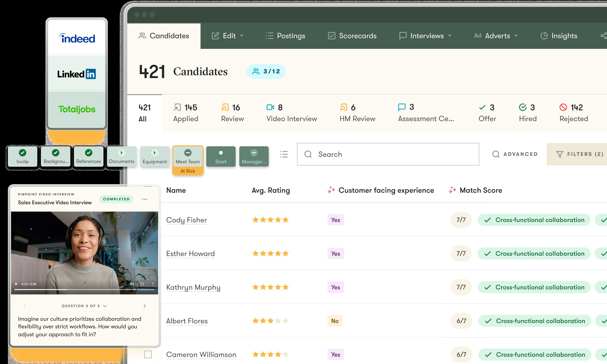
Task: Open Advanced search
Action: [515, 154]
